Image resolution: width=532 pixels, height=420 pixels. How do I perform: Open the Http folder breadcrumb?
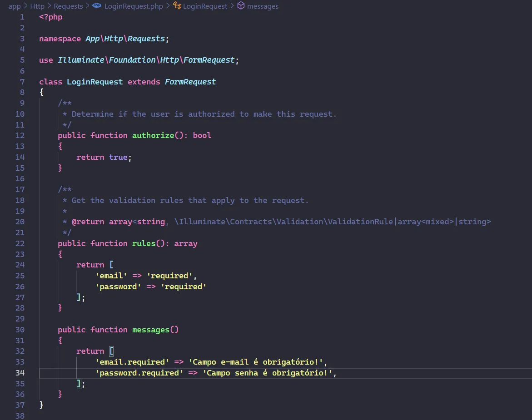click(37, 6)
